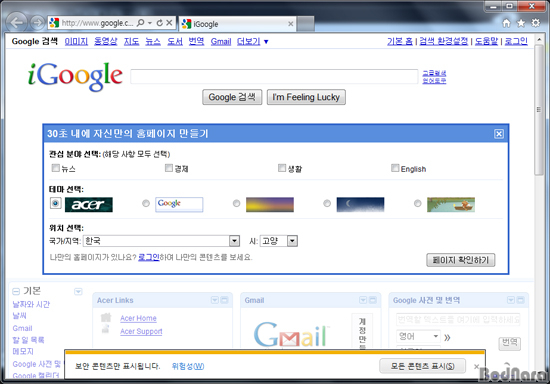550x384 pixels.
Task: Close the iGoogle tab
Action: point(290,24)
